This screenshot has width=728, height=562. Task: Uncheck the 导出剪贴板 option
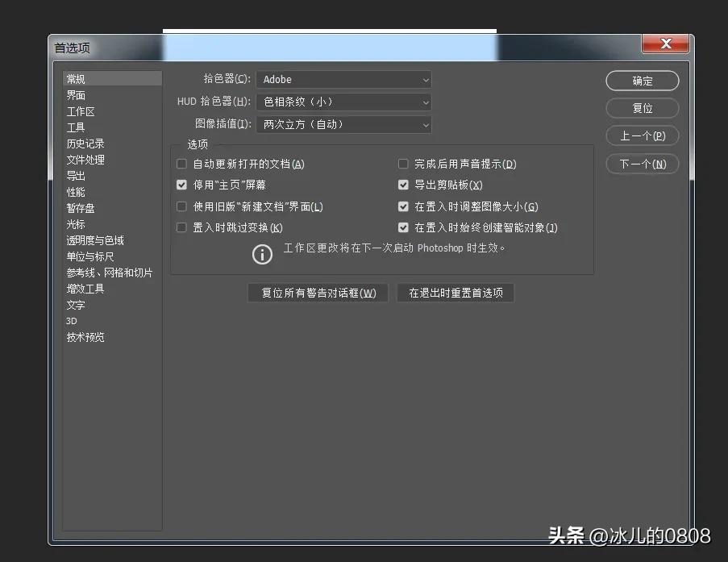click(403, 185)
